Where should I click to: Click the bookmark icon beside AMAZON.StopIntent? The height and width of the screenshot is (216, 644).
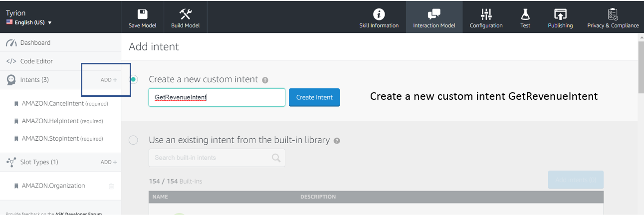(x=16, y=139)
